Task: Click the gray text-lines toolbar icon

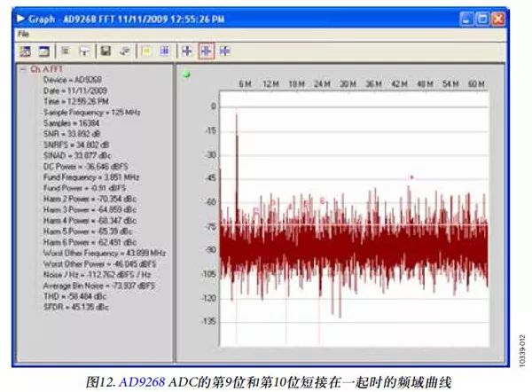Action: [65, 51]
